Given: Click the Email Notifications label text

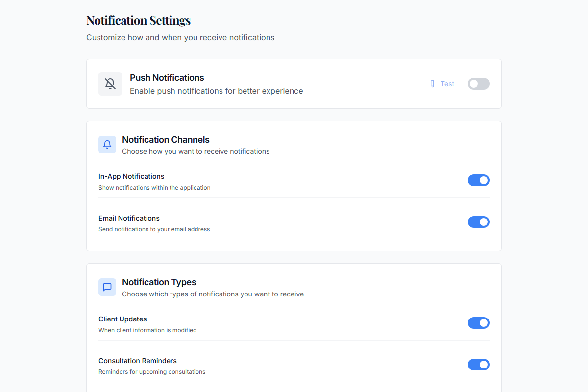Looking at the screenshot, I should (x=129, y=218).
